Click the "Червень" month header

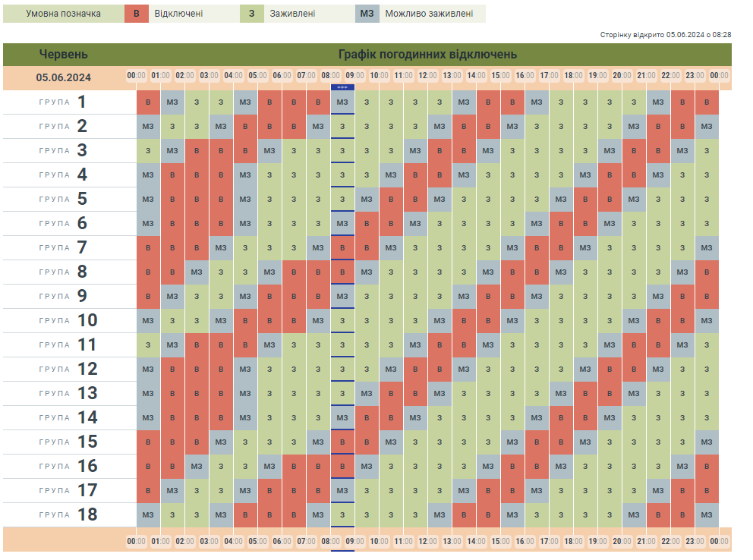(x=64, y=55)
